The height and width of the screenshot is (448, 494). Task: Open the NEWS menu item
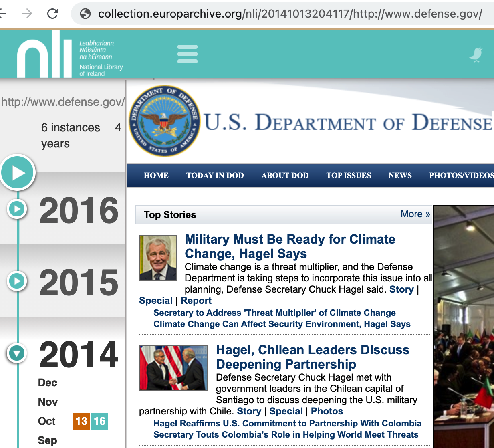(400, 176)
